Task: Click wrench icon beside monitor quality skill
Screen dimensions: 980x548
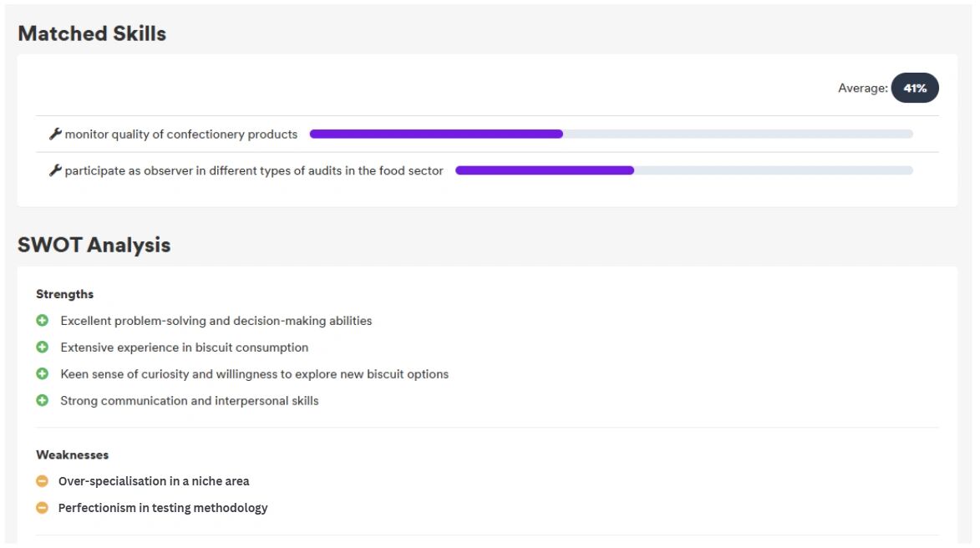Action: [55, 134]
